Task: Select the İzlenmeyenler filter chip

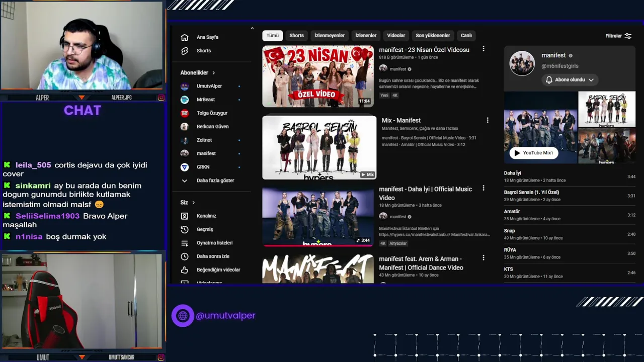Action: (x=330, y=36)
